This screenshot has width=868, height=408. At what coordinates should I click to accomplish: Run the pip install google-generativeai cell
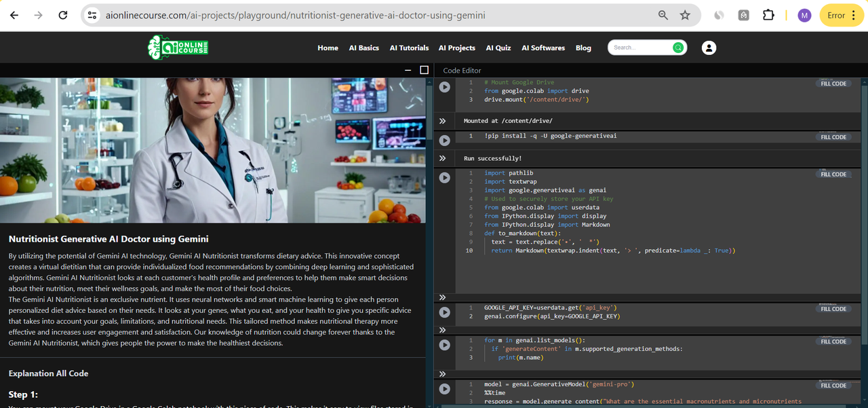pos(444,141)
